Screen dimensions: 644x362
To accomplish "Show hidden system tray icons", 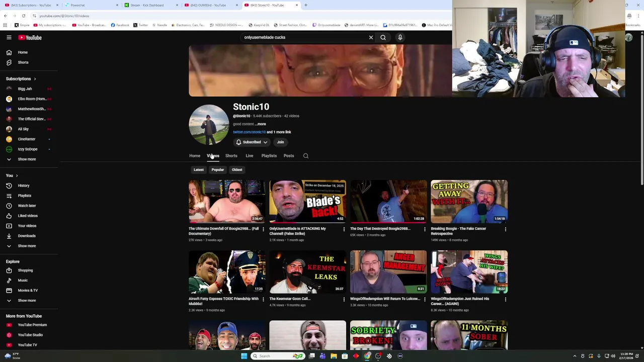I will point(575,356).
